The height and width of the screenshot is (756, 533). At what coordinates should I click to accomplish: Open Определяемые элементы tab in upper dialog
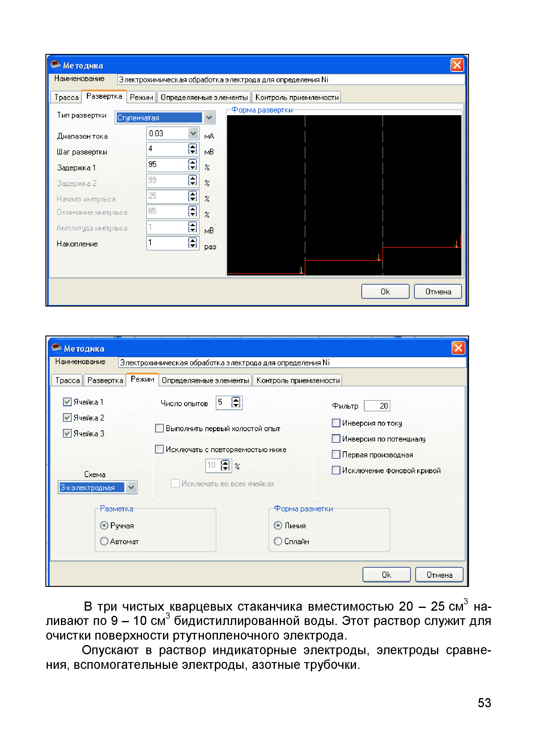(204, 98)
